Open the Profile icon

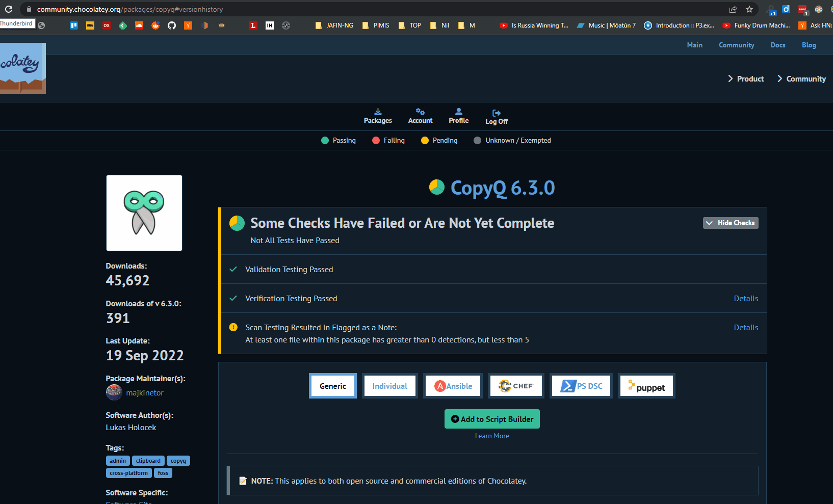pyautogui.click(x=458, y=113)
